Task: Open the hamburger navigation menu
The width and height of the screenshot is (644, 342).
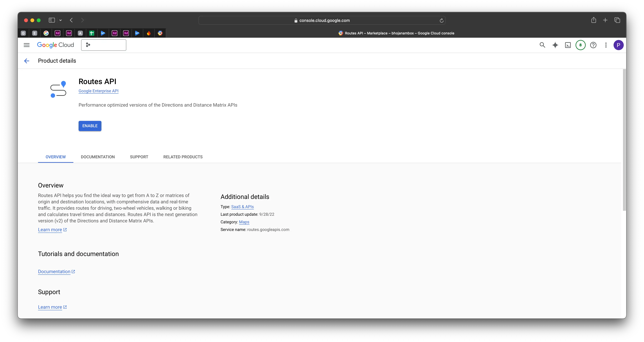Action: [26, 45]
